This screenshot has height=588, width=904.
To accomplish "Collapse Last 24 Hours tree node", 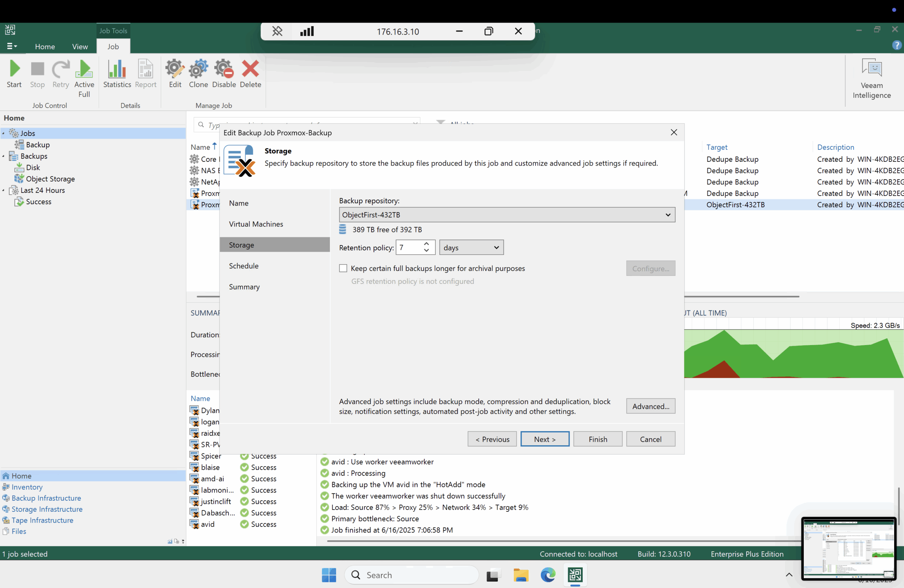I will 4,190.
